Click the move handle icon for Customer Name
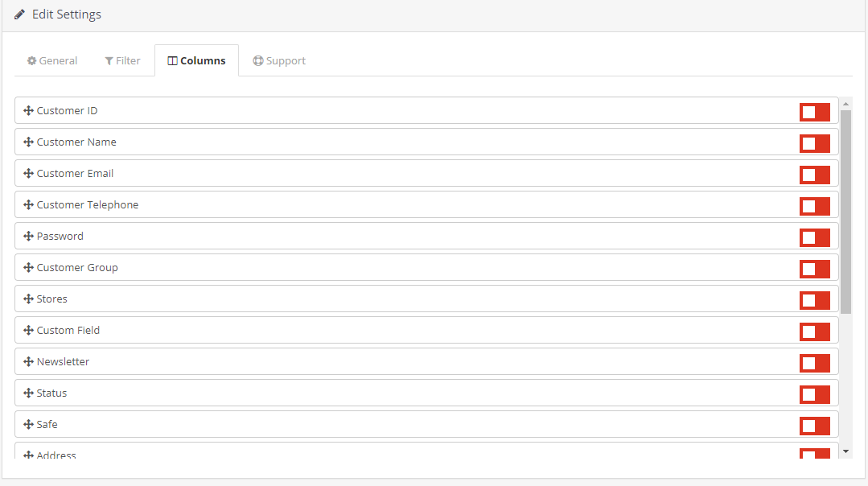Viewport: 868px width, 486px height. tap(28, 142)
